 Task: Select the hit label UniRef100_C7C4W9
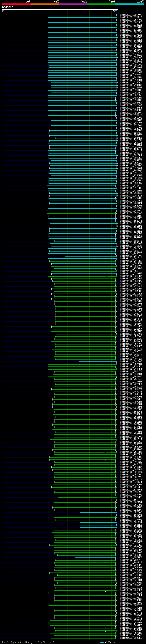[x=131, y=27]
